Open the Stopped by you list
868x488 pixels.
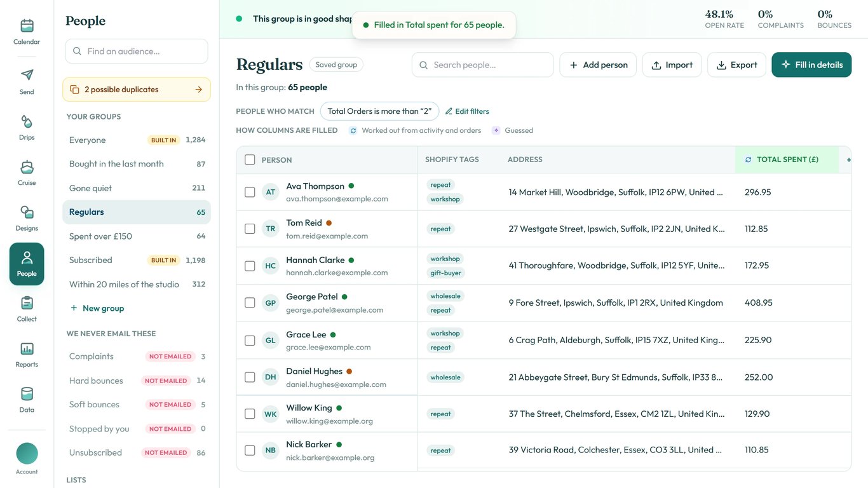137,429
